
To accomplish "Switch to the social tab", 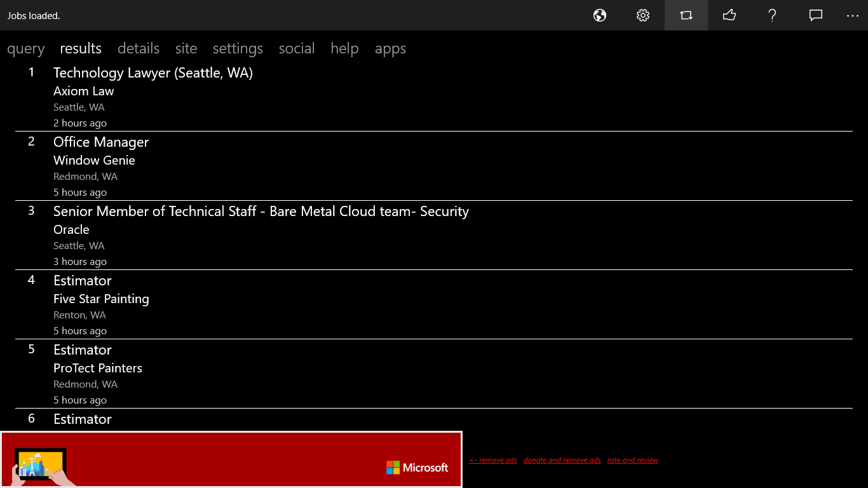I will (x=297, y=48).
